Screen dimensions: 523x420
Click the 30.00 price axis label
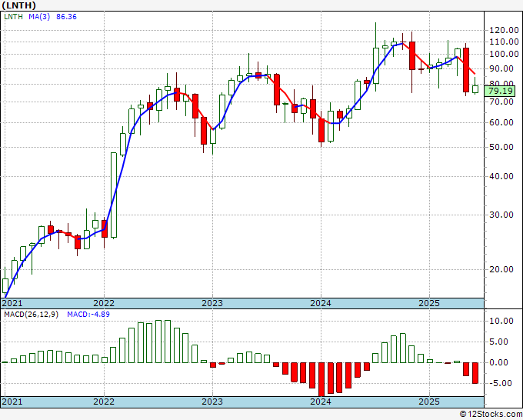click(x=501, y=215)
